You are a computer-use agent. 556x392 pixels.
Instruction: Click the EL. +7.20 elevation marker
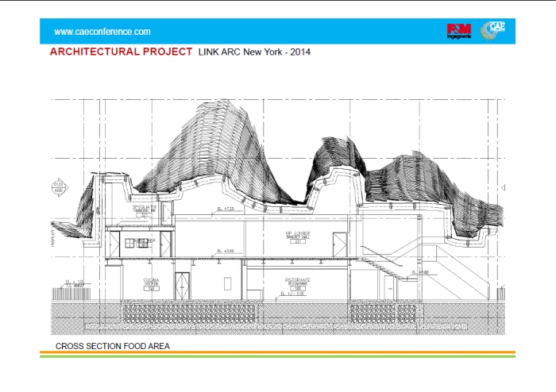226,210
